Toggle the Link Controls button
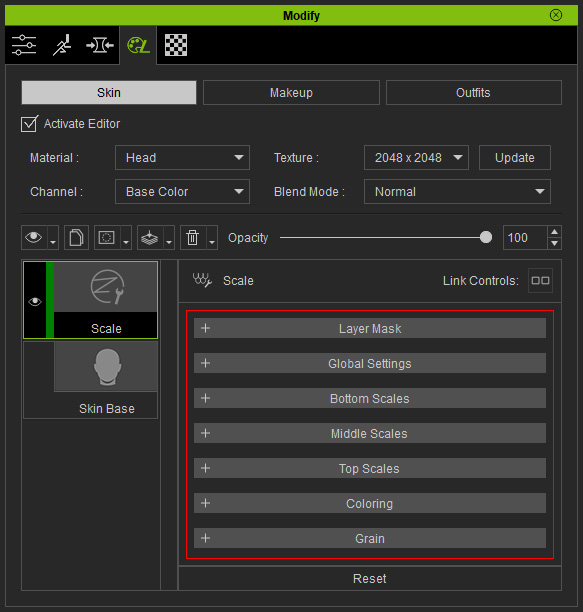The image size is (583, 612). [540, 280]
